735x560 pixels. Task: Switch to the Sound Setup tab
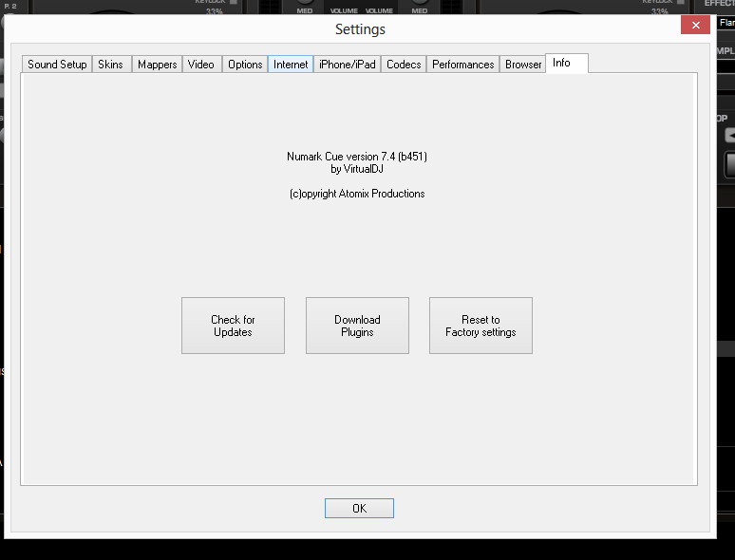tap(57, 65)
